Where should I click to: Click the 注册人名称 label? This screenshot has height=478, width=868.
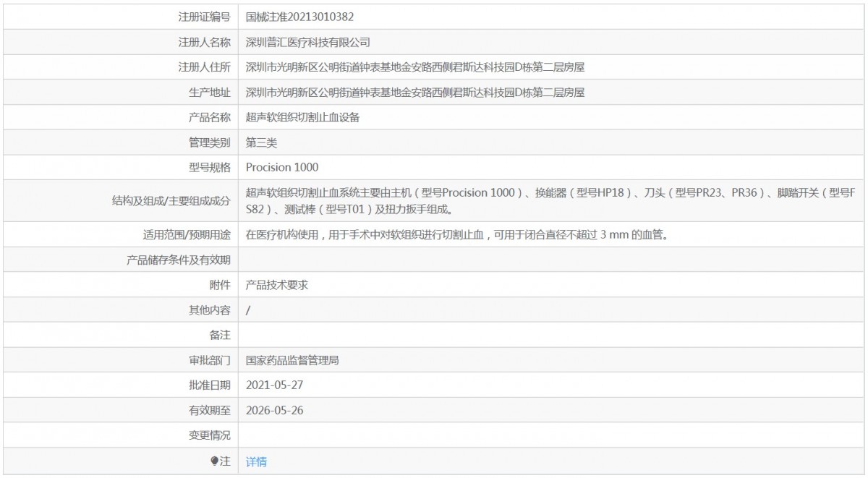204,42
